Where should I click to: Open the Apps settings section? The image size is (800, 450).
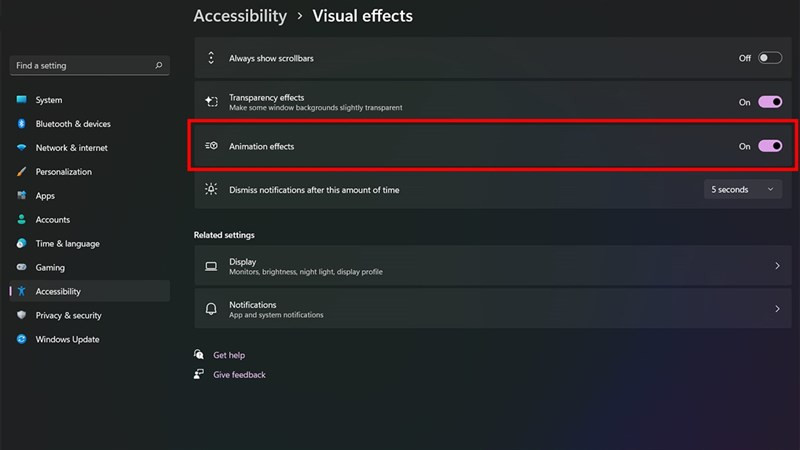[x=45, y=196]
